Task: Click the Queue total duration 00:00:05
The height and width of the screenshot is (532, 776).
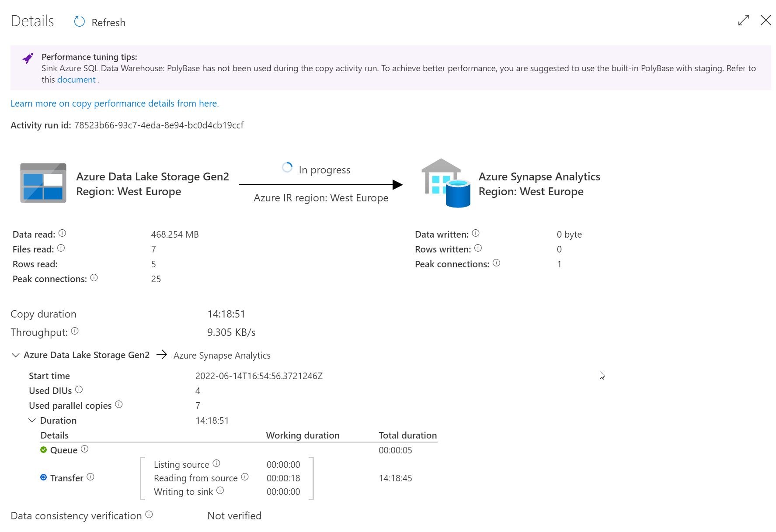Action: click(x=395, y=450)
